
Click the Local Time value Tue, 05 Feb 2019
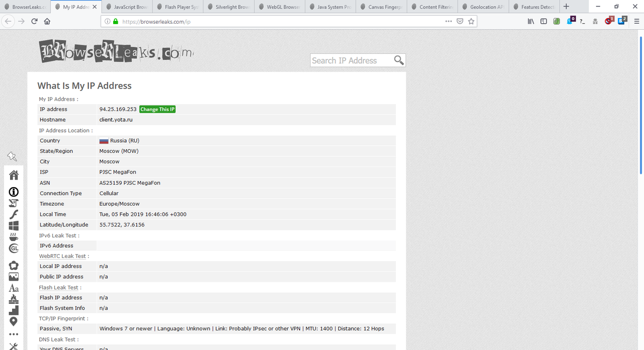coord(143,214)
